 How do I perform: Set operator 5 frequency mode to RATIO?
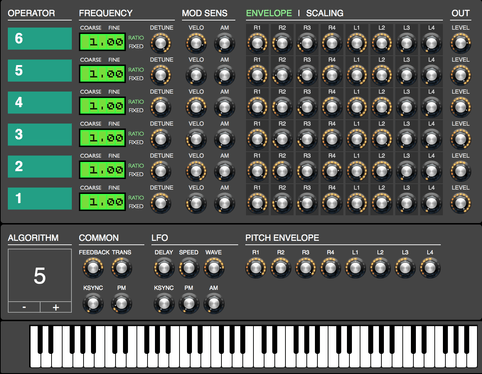tap(136, 70)
